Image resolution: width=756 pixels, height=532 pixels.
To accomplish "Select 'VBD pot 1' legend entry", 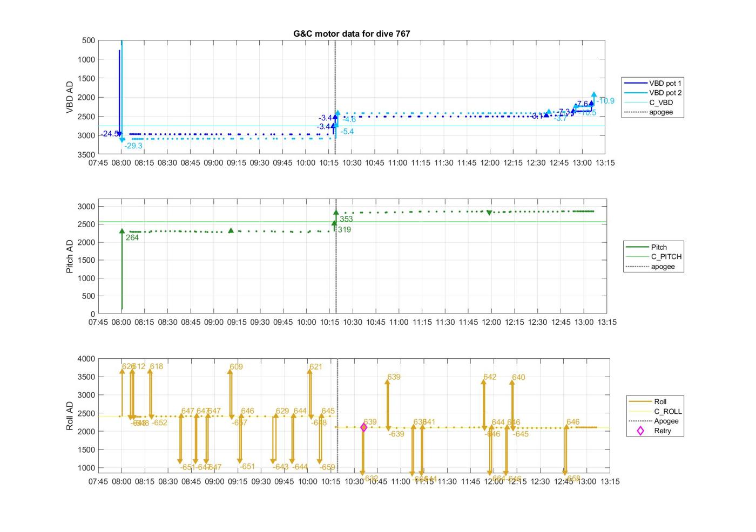I will coord(653,83).
